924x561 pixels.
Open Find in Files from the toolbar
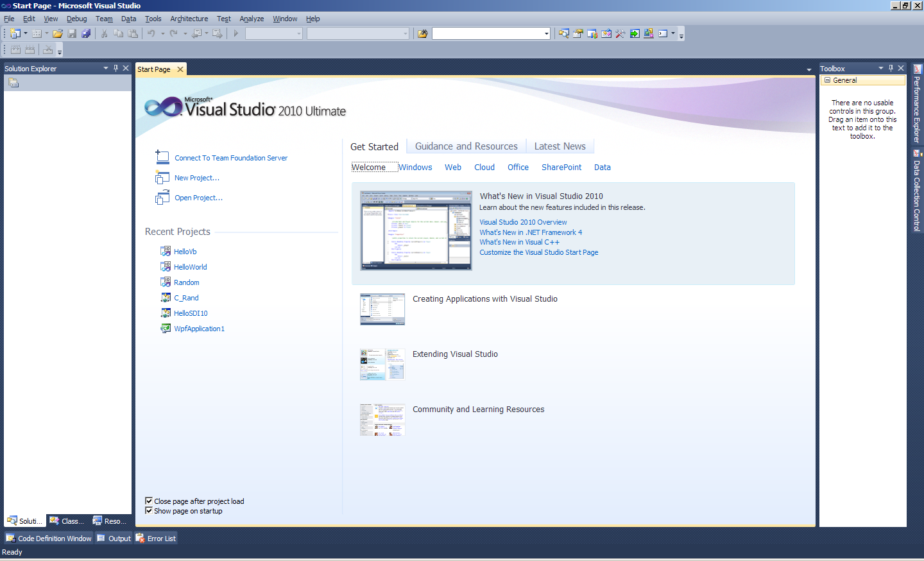pos(422,33)
